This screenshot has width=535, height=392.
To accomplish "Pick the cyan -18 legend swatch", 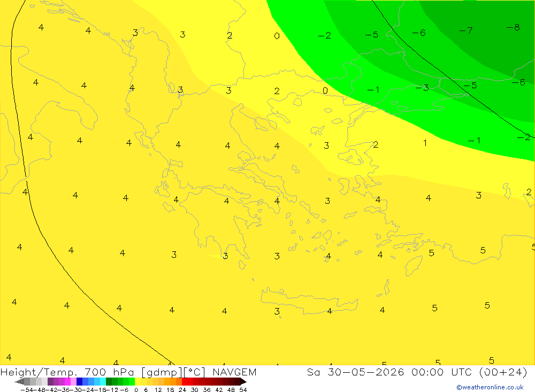I will 103,382.
